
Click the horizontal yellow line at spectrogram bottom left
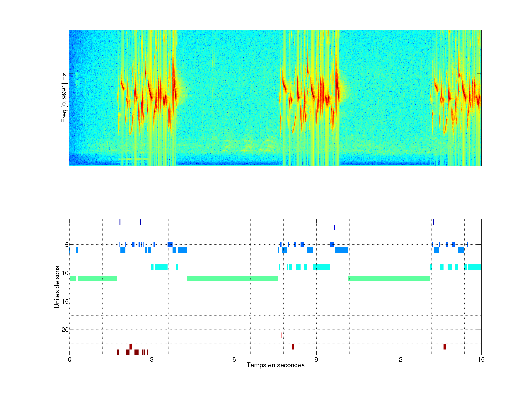[134, 159]
